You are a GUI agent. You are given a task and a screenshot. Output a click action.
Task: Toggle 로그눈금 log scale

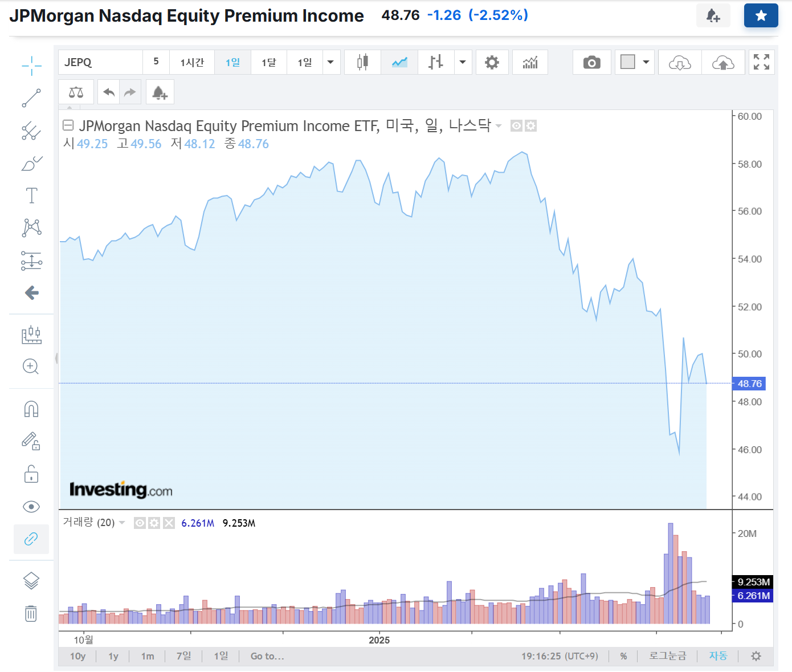point(668,656)
